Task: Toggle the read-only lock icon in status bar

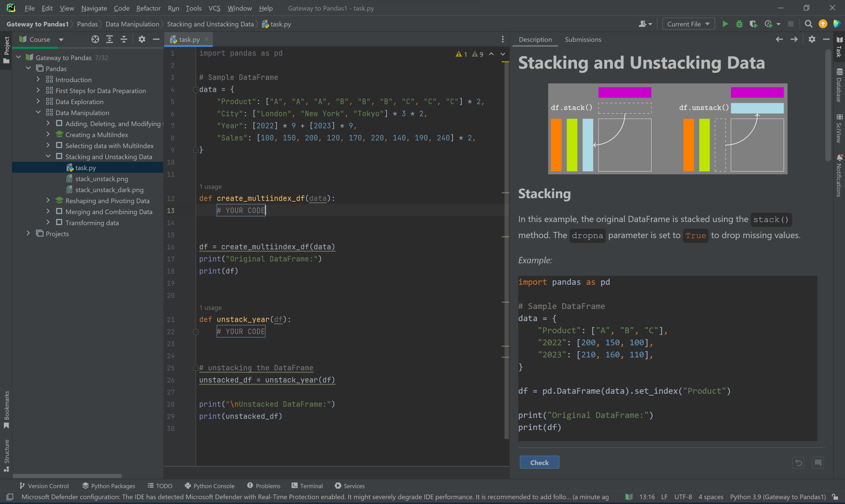Action: point(835,497)
